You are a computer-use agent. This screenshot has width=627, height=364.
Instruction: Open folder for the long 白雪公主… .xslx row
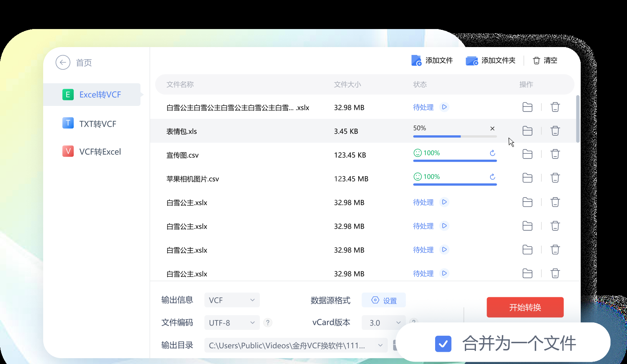click(527, 107)
